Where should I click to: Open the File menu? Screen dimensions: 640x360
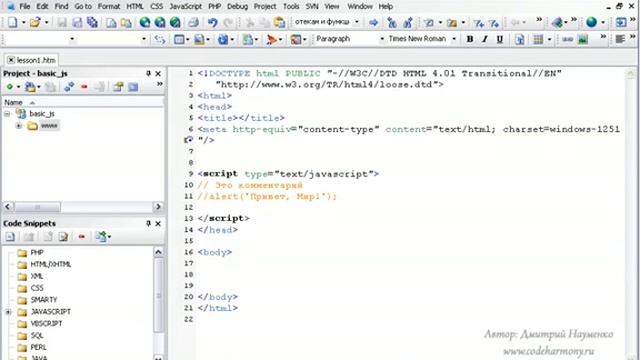click(24, 7)
